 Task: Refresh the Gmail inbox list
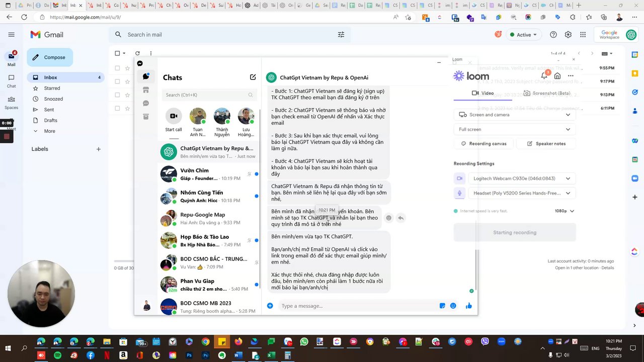click(137, 53)
